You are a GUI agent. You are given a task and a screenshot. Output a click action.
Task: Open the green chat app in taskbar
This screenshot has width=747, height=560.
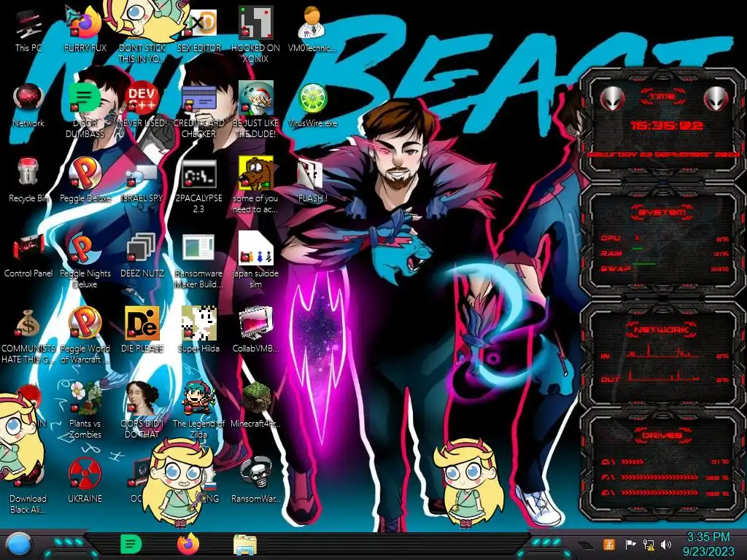tap(131, 544)
